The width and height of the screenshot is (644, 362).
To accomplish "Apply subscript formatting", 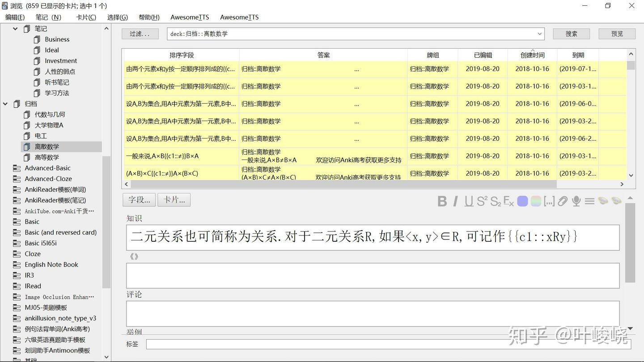I will click(496, 202).
